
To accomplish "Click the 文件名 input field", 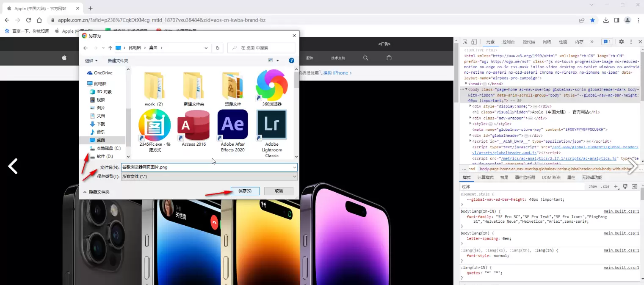I will tap(207, 167).
